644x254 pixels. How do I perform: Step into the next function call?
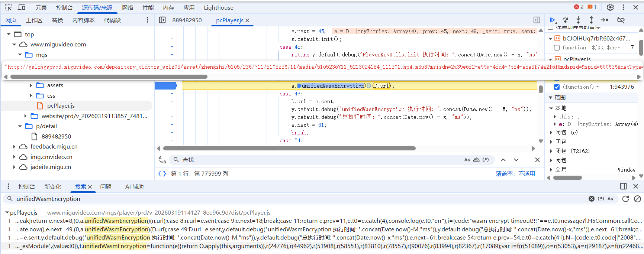pos(578,20)
